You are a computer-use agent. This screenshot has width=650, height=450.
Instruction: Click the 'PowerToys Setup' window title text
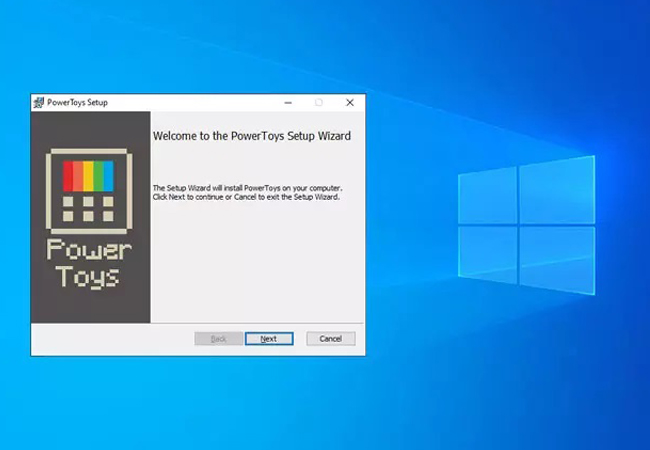tap(77, 102)
